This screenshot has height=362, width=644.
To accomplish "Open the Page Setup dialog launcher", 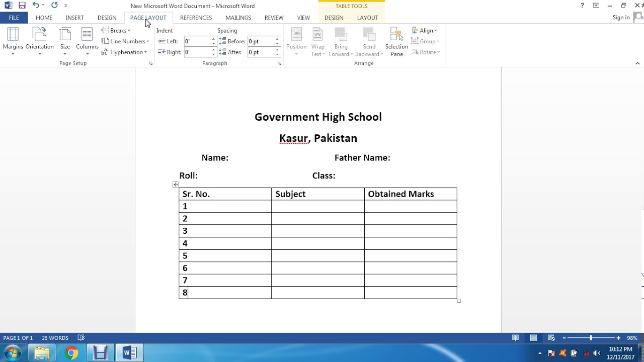I will click(150, 63).
